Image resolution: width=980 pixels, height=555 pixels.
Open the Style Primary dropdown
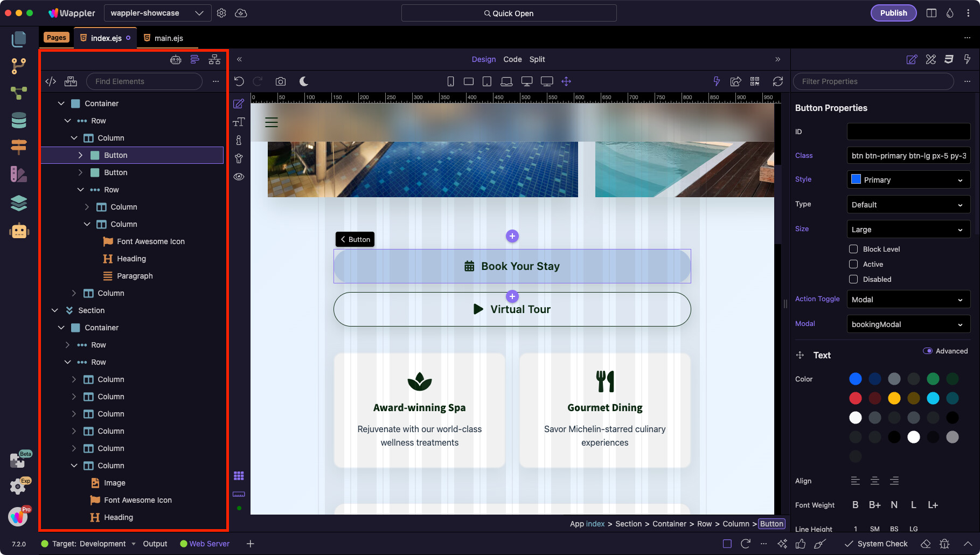point(908,180)
